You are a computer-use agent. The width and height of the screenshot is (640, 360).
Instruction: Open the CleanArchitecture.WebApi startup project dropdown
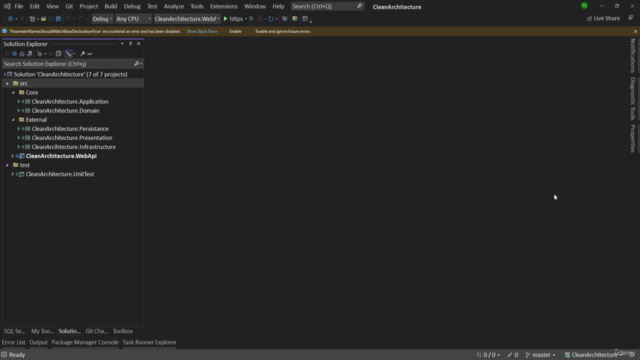(187, 19)
